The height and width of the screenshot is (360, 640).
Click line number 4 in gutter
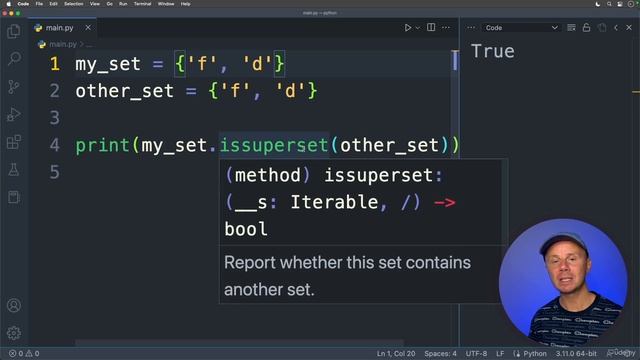(55, 145)
